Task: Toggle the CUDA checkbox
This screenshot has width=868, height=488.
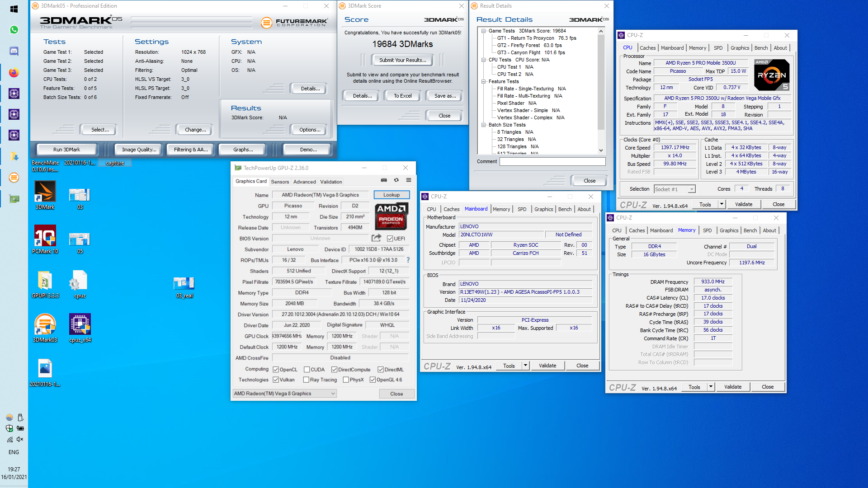Action: pos(307,370)
